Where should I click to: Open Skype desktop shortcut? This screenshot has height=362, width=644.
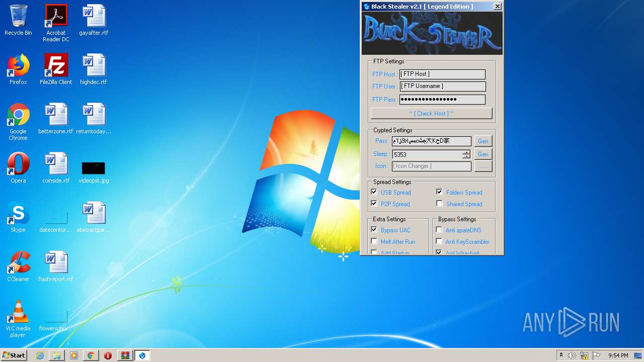(18, 217)
